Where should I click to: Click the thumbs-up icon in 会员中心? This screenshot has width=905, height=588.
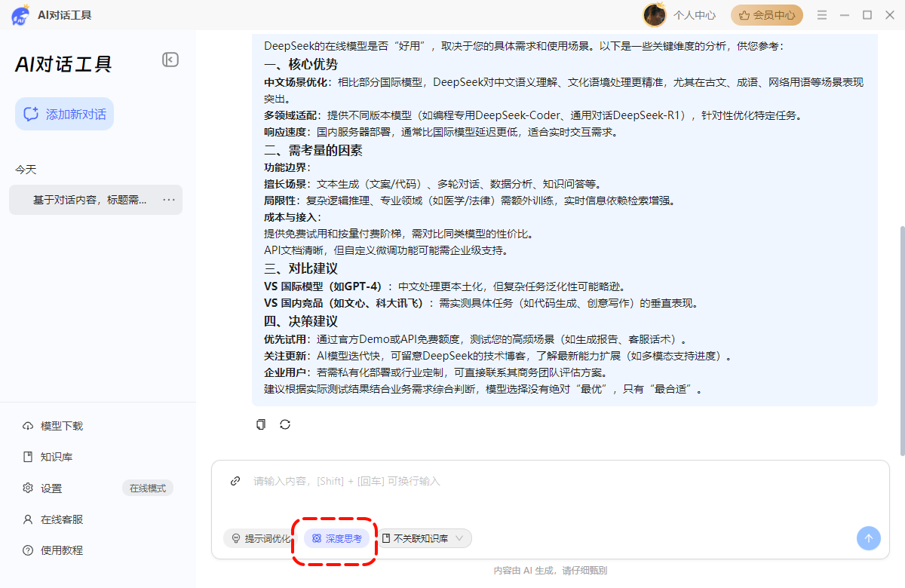[744, 15]
